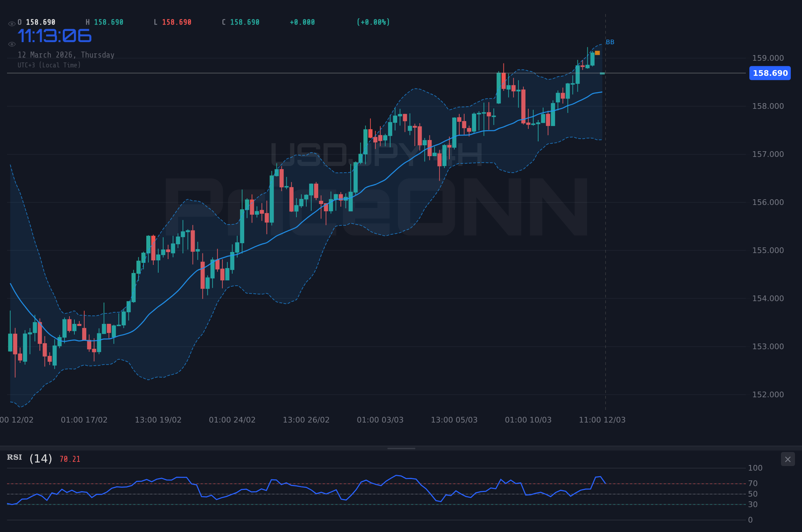This screenshot has width=802, height=532.
Task: Click the RSI indicator title
Action: coord(14,457)
